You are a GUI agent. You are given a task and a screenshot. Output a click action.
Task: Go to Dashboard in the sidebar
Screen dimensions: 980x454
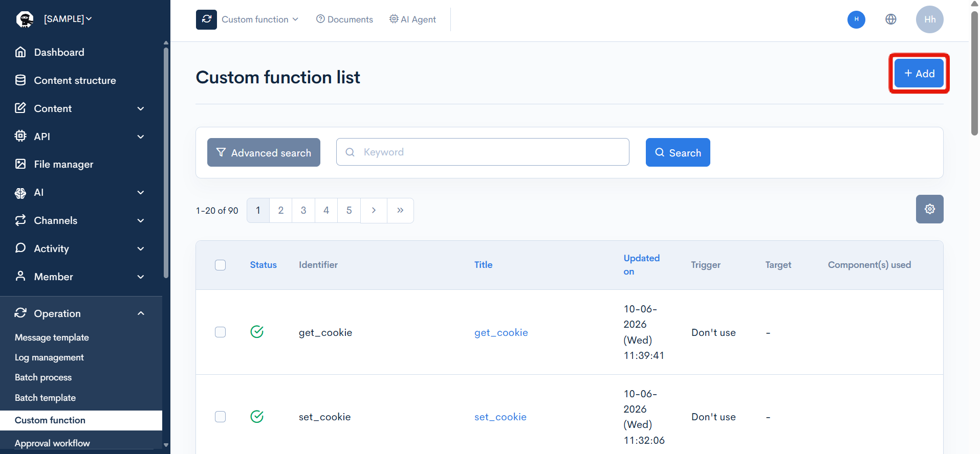pos(59,52)
